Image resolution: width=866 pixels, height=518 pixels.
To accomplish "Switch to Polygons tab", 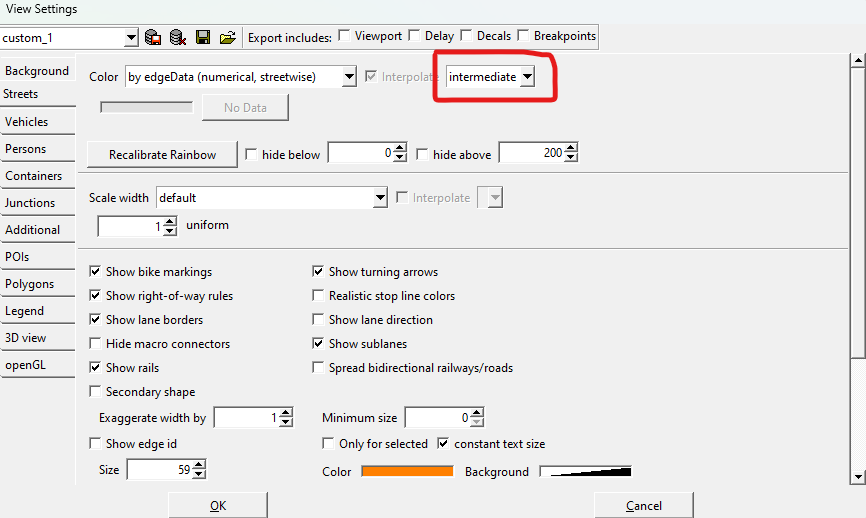I will pos(37,284).
